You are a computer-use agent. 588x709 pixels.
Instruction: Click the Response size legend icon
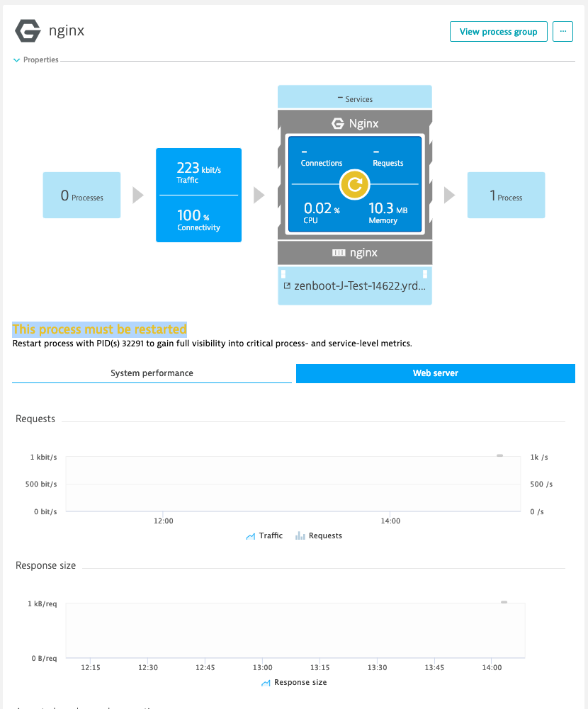(x=266, y=683)
